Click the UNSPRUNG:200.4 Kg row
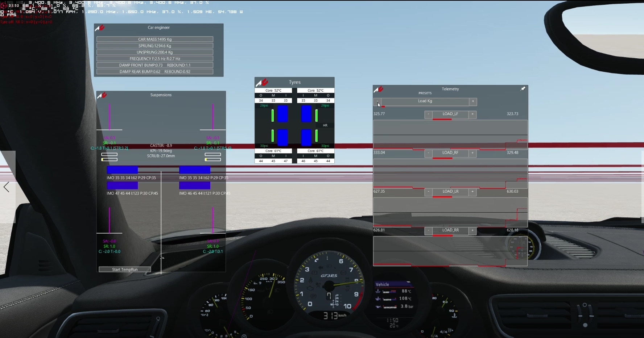The height and width of the screenshot is (338, 644). tap(155, 52)
